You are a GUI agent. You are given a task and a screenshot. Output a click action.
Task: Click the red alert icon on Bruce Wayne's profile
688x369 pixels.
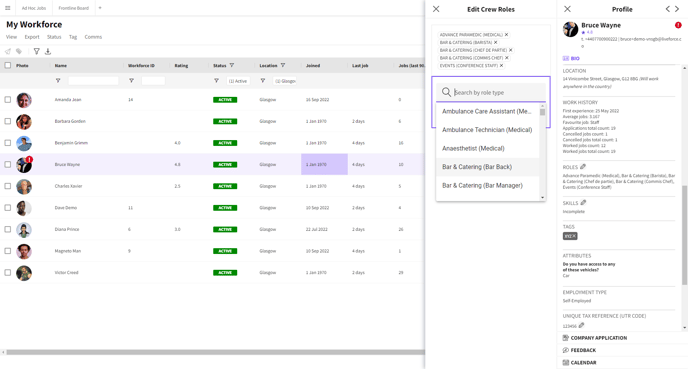click(x=678, y=25)
